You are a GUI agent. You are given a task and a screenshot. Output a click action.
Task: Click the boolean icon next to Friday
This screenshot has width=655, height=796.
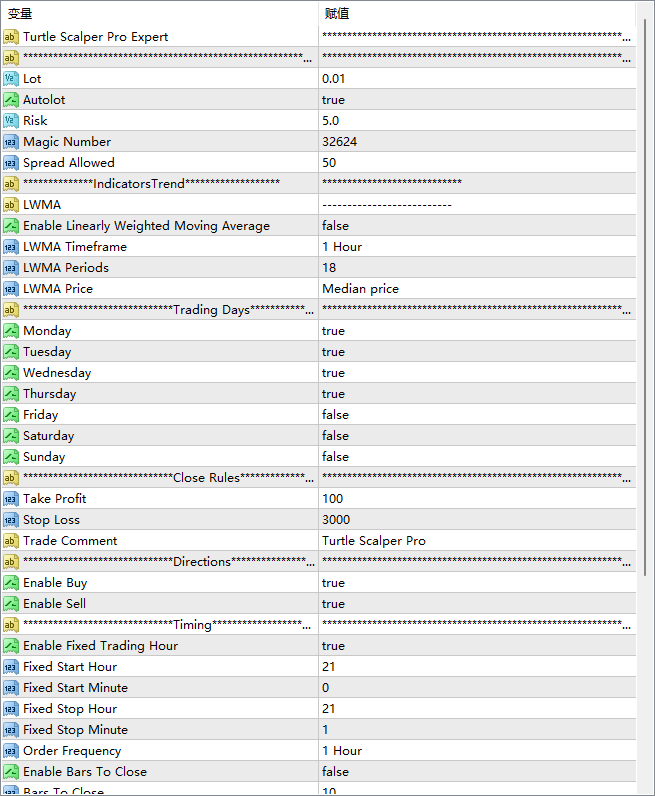(11, 415)
